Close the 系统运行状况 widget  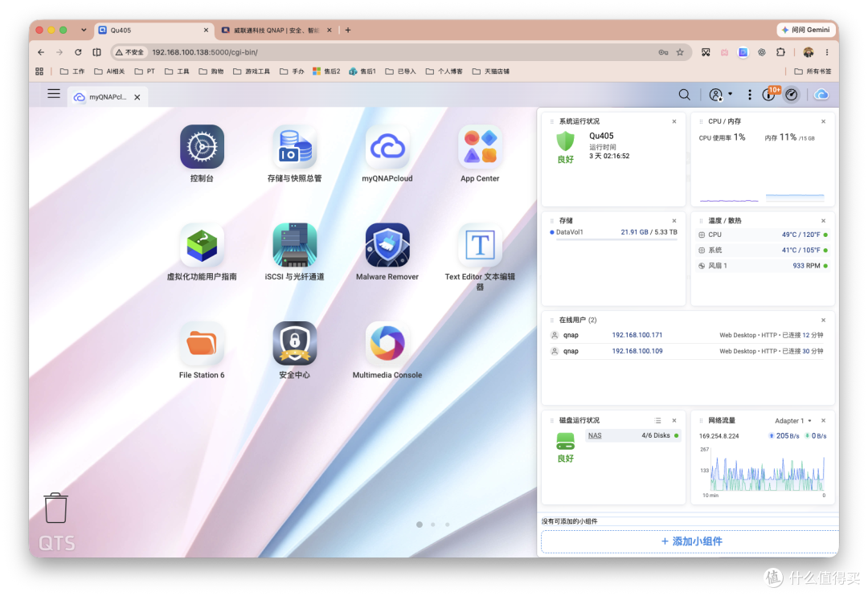click(x=674, y=121)
